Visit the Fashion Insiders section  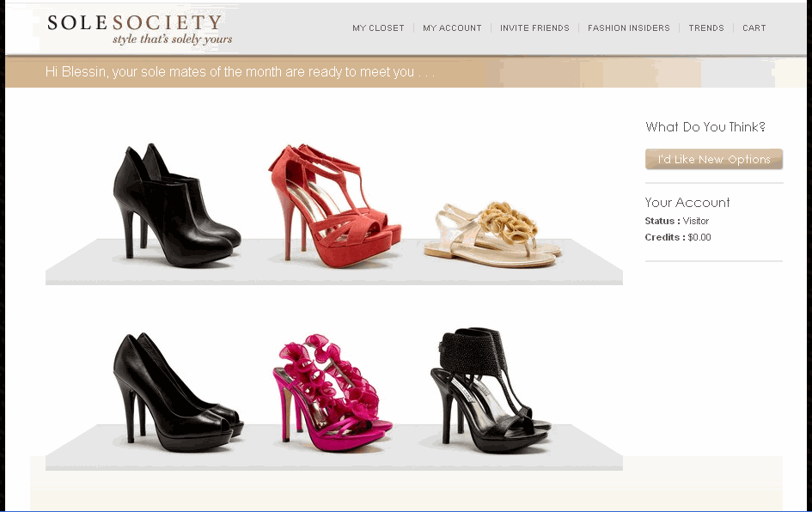629,28
